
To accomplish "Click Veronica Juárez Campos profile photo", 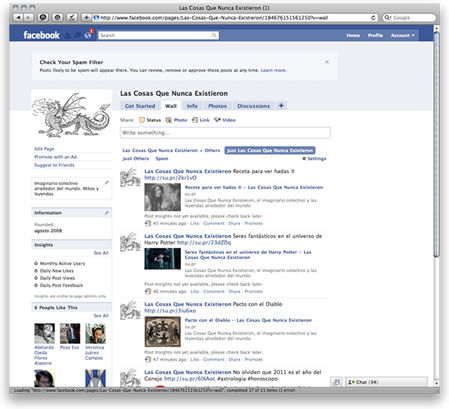I will point(95,333).
